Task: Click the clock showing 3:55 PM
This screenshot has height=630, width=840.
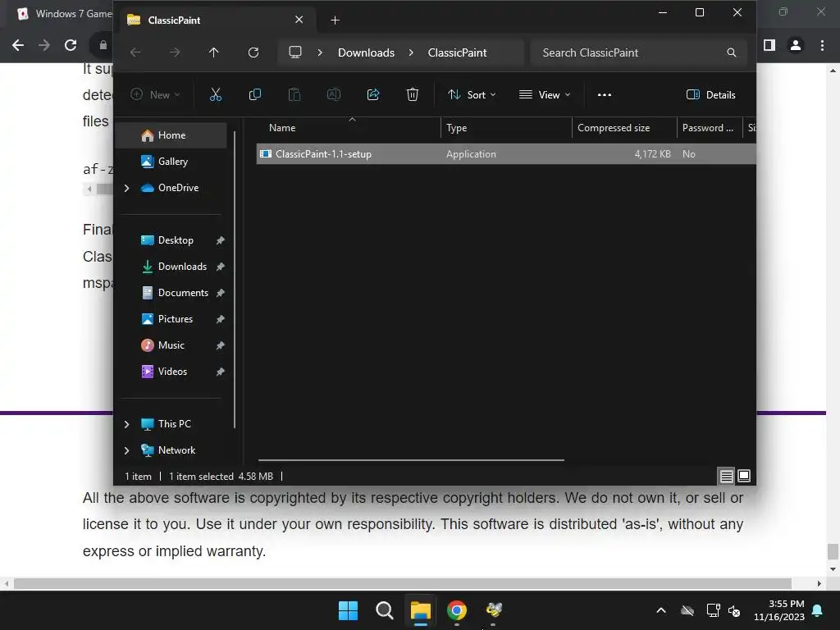Action: point(786,604)
